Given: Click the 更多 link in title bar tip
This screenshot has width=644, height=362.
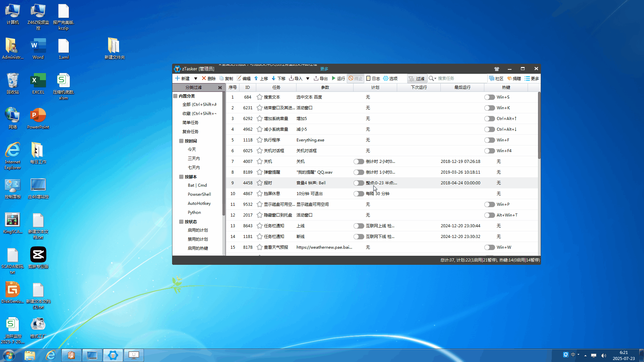Looking at the screenshot, I should 324,69.
